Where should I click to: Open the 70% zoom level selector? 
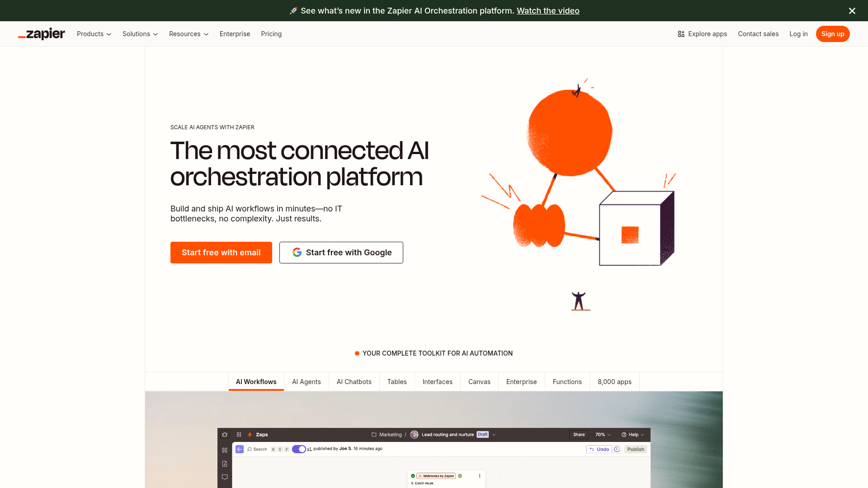click(602, 434)
